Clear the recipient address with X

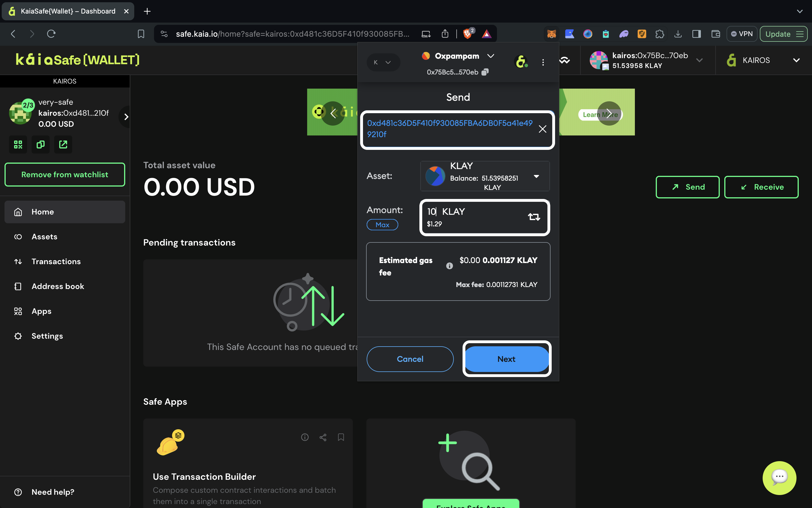[542, 129]
